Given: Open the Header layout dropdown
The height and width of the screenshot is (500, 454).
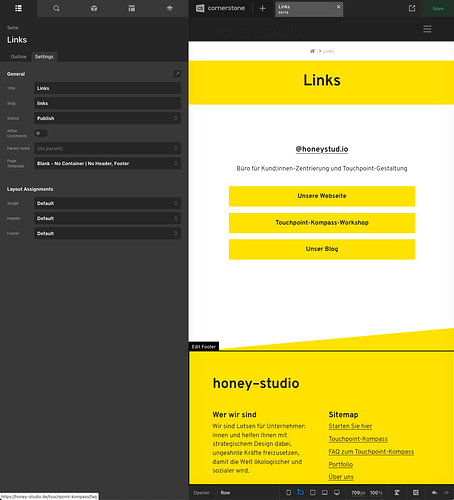Looking at the screenshot, I should [107, 218].
